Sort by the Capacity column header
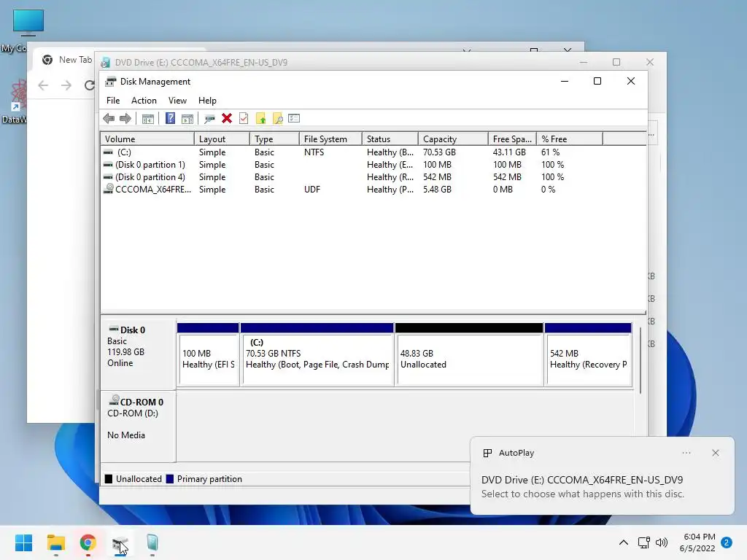 click(453, 139)
